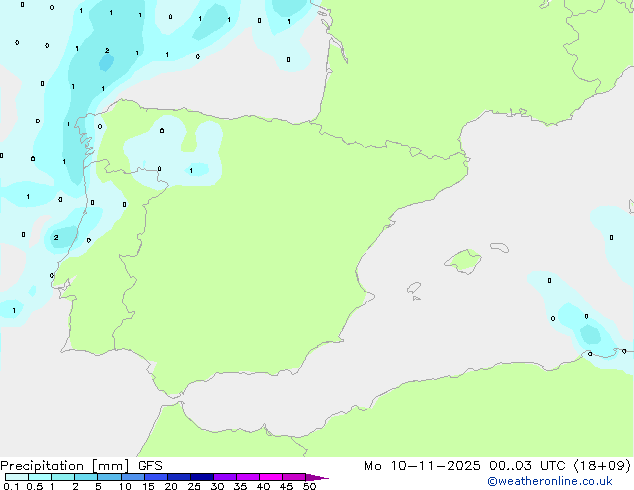Screen dimensions: 634x490
Task: Pick the 1–2 mm legend color box
Action: point(63,477)
